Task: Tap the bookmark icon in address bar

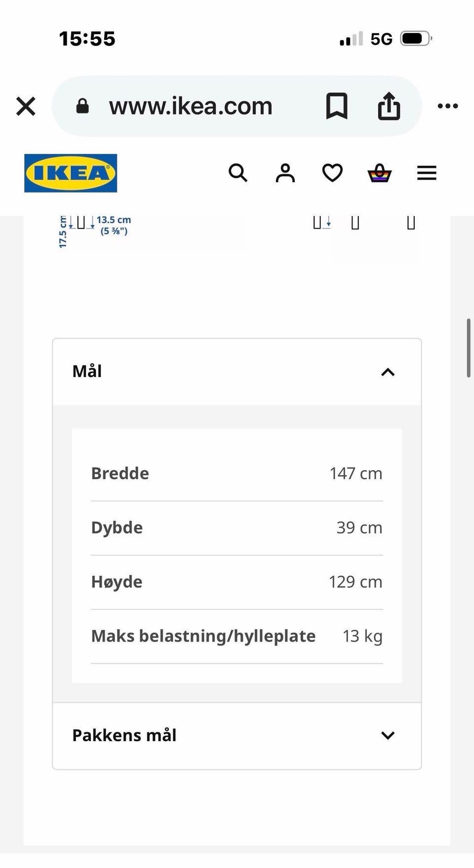Action: [337, 106]
